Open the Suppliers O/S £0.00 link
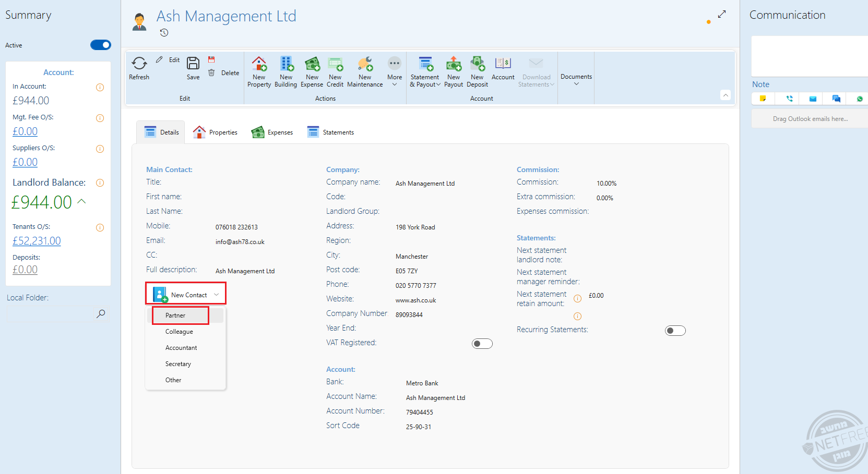 click(25, 162)
